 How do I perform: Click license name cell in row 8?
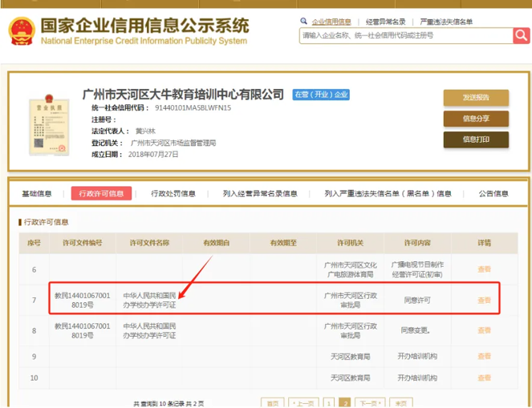coord(149,331)
